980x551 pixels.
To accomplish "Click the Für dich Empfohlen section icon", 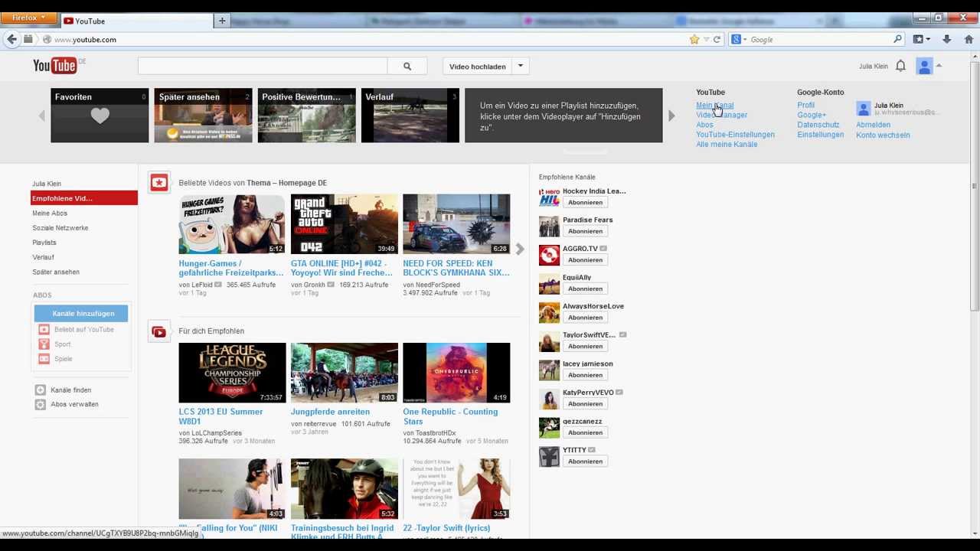I will click(x=159, y=331).
